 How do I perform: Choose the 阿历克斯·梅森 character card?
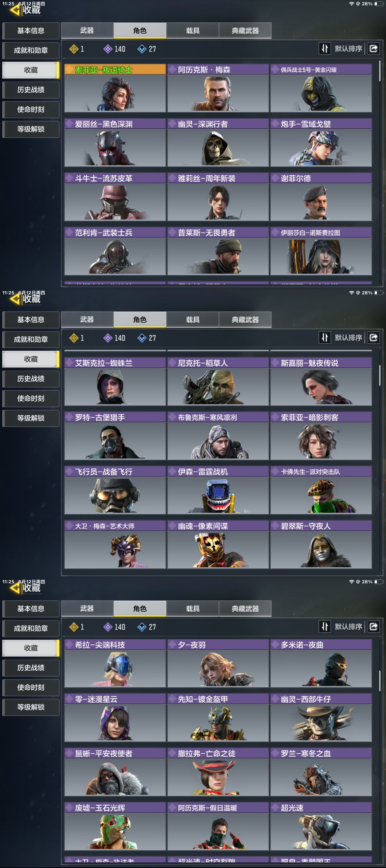(x=218, y=88)
